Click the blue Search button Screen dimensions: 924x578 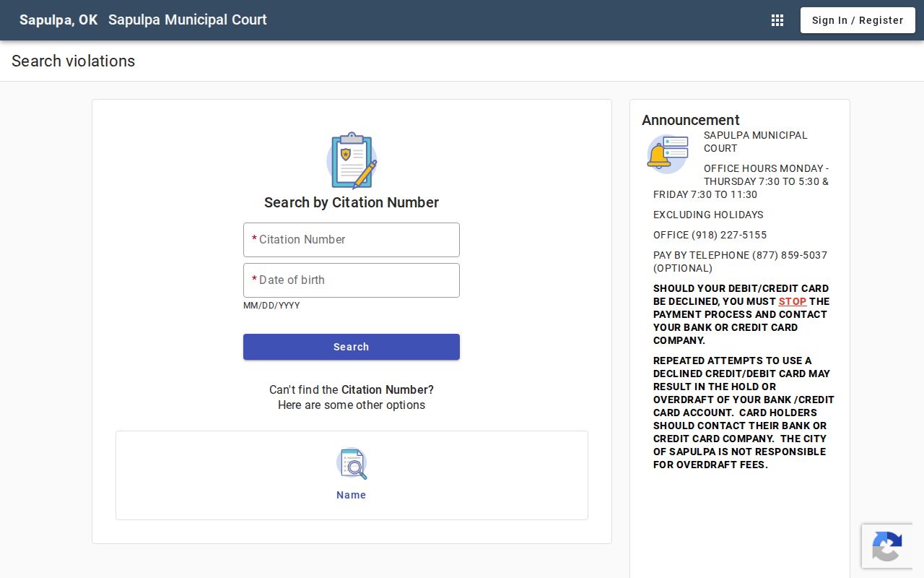point(352,347)
